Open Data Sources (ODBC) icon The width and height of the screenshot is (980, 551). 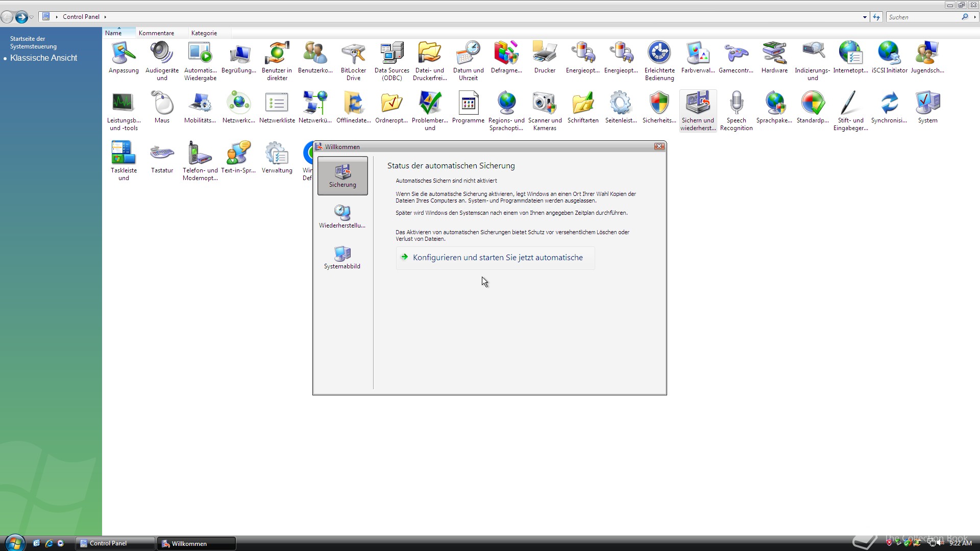(391, 61)
